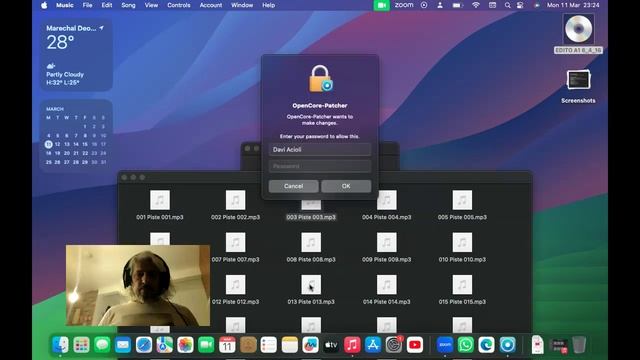Open System Settings in the dock
The height and width of the screenshot is (360, 640).
[393, 345]
